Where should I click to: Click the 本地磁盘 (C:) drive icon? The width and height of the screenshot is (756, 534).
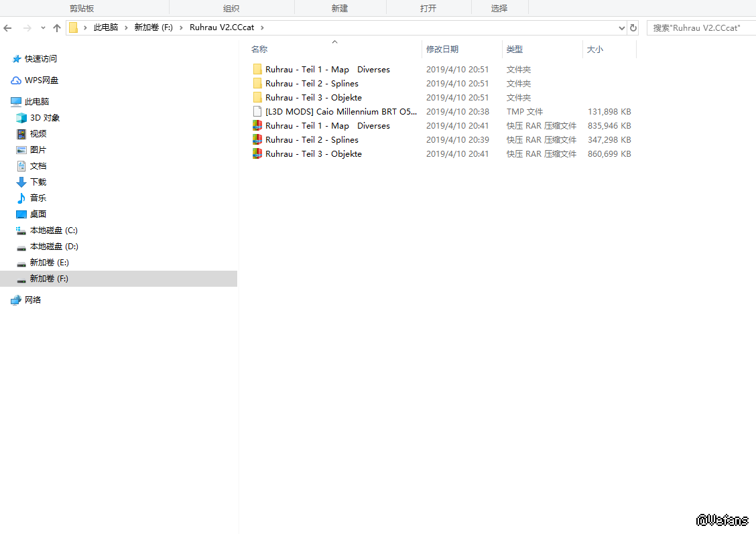coord(21,231)
